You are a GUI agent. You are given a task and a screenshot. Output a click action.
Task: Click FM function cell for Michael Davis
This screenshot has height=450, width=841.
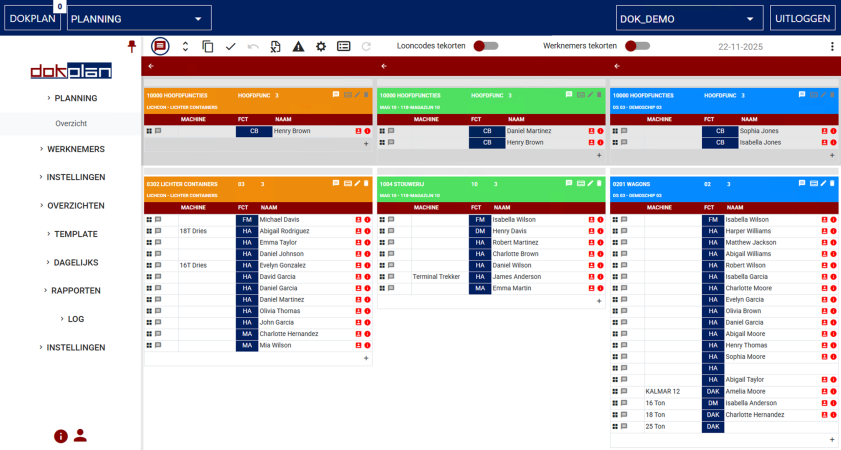[x=247, y=220]
